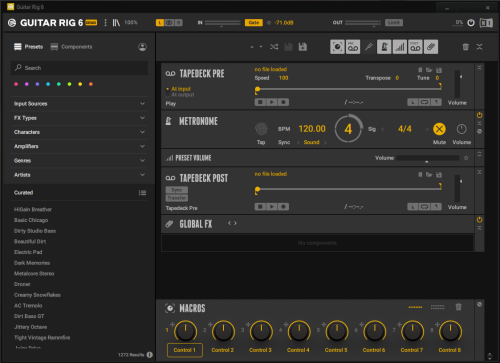
Task: Click the Search presets field
Action: coord(79,68)
